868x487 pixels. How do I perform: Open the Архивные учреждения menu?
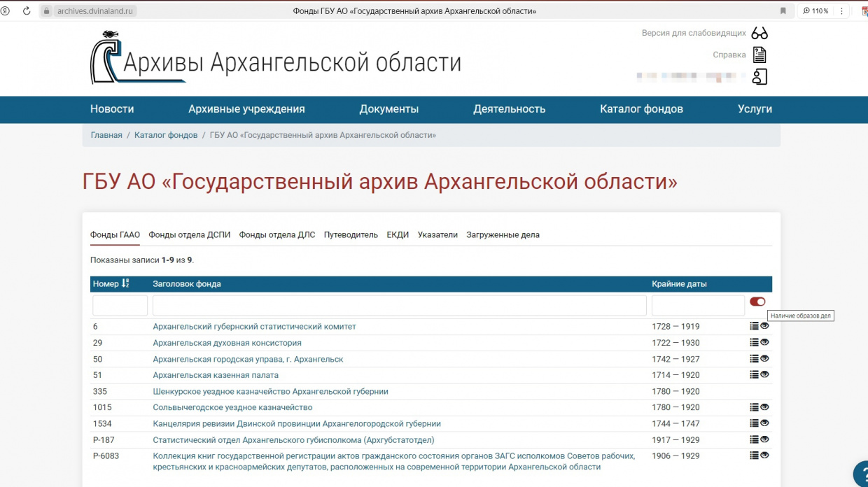[246, 109]
